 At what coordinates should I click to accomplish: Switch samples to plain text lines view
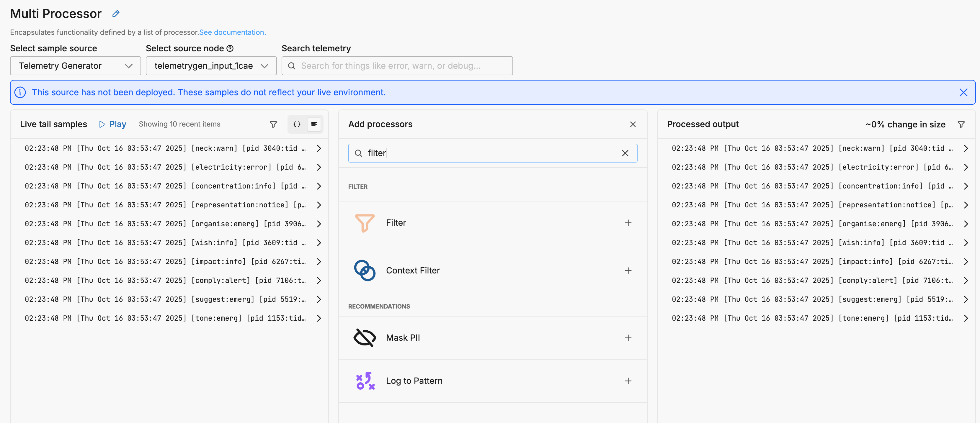tap(314, 124)
